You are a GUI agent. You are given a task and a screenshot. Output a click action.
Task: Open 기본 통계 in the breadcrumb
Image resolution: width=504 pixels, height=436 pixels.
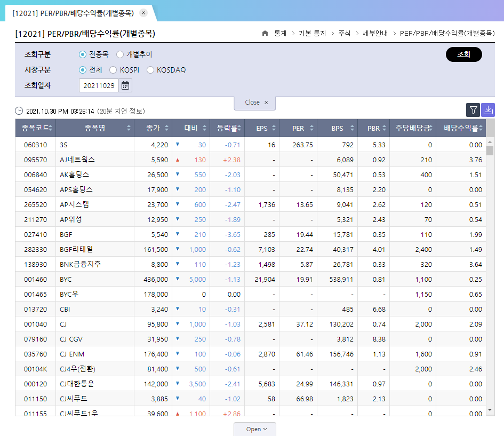(312, 33)
